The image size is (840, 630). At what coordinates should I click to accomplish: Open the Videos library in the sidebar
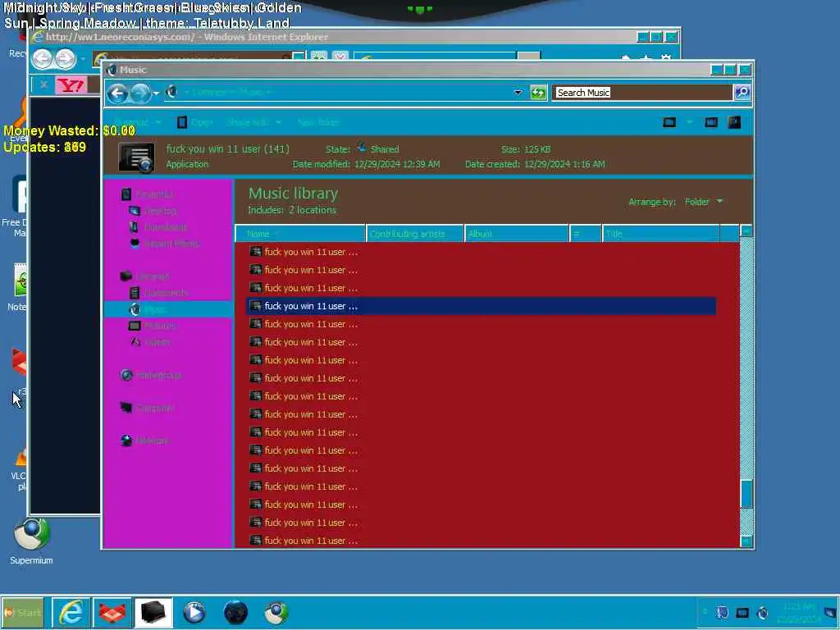pyautogui.click(x=157, y=342)
